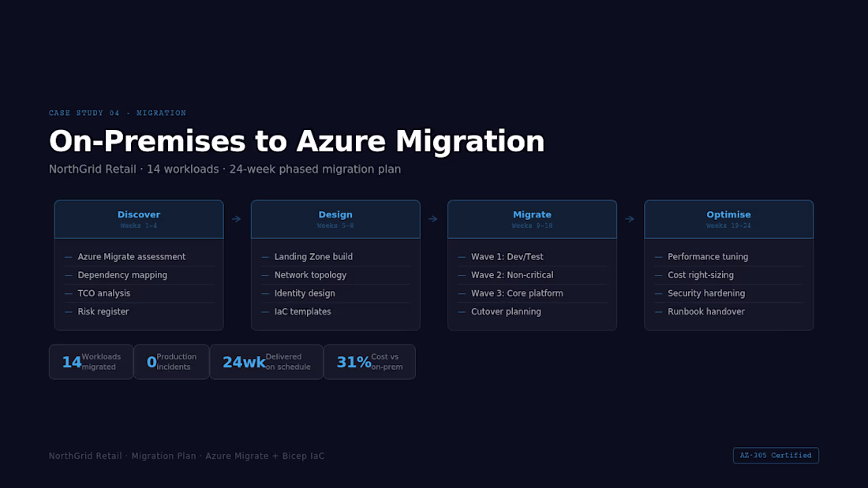
Task: Click the 31% cost vs on-prem stat
Action: [x=369, y=361]
